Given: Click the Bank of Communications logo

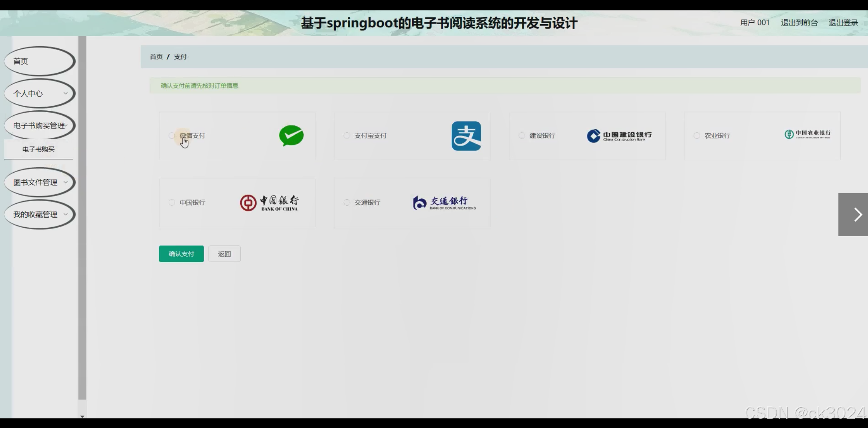Looking at the screenshot, I should 444,203.
